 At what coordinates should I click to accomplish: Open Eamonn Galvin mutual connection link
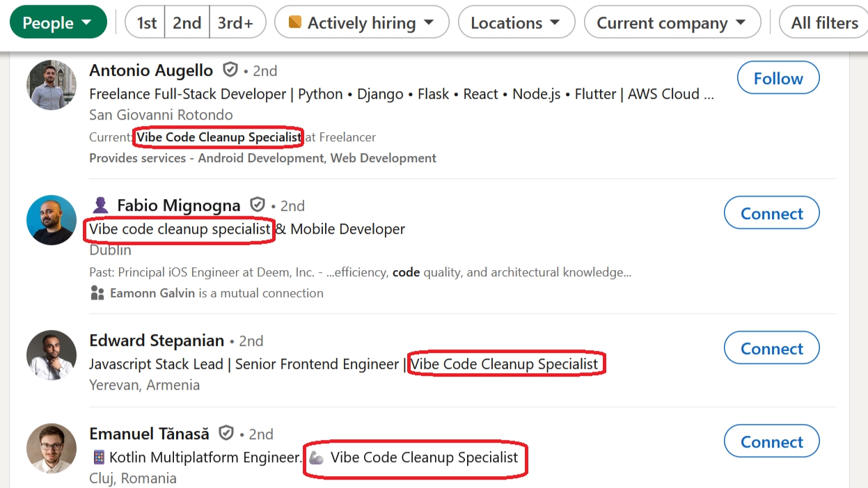(152, 293)
